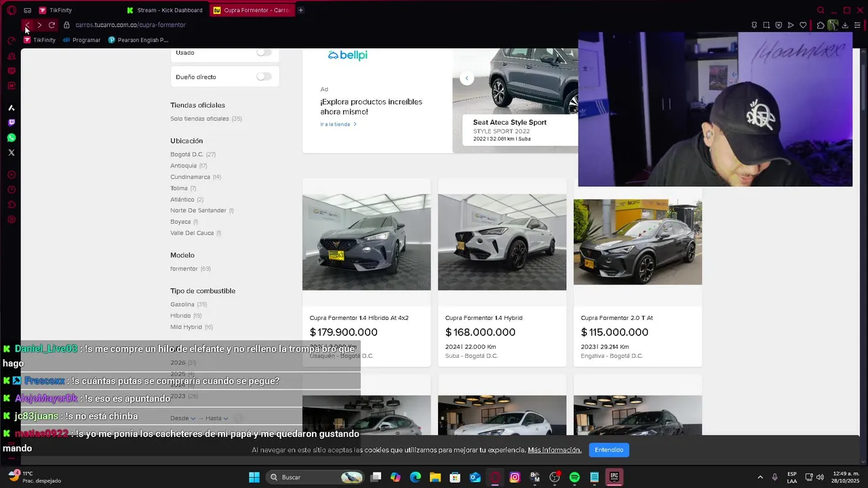This screenshot has width=868, height=488.
Task: Open X (Twitter) from the Opera sidebar
Action: 11,152
